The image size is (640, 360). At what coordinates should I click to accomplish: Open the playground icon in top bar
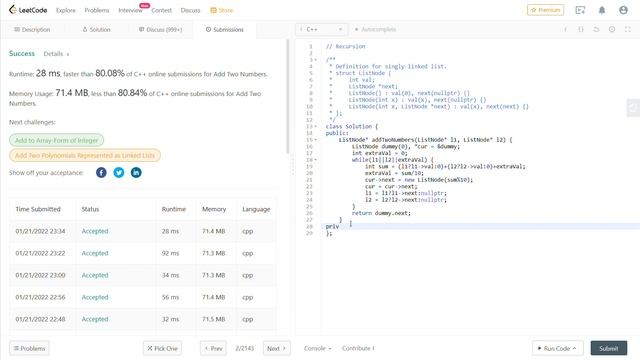[580, 10]
